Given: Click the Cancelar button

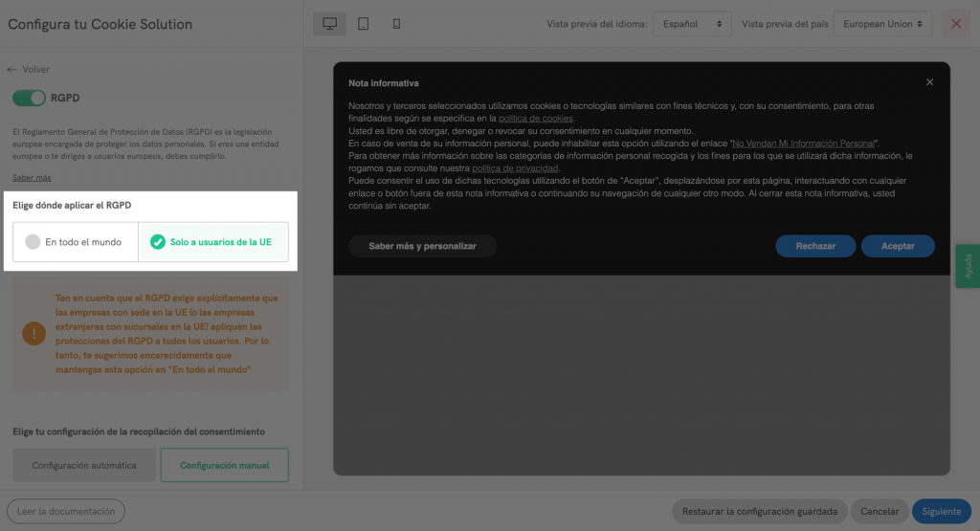Looking at the screenshot, I should click(880, 512).
